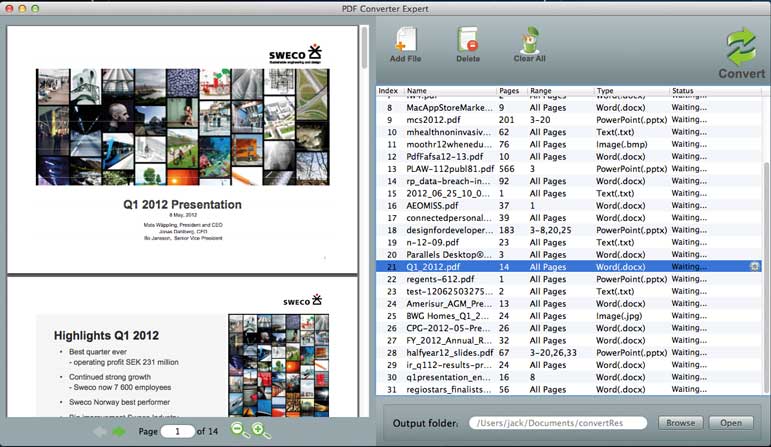Click the Pages column header
Screen dimensions: 771x447
click(510, 91)
